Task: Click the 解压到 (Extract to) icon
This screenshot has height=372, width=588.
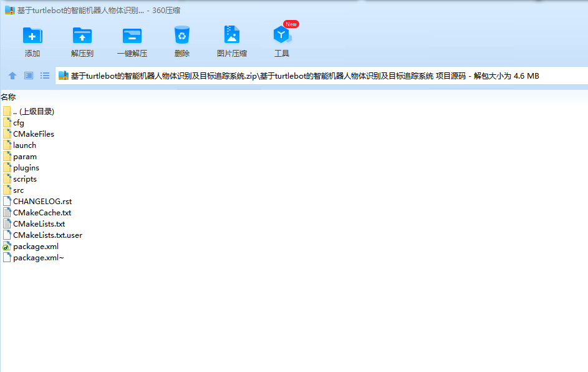Action: (82, 36)
